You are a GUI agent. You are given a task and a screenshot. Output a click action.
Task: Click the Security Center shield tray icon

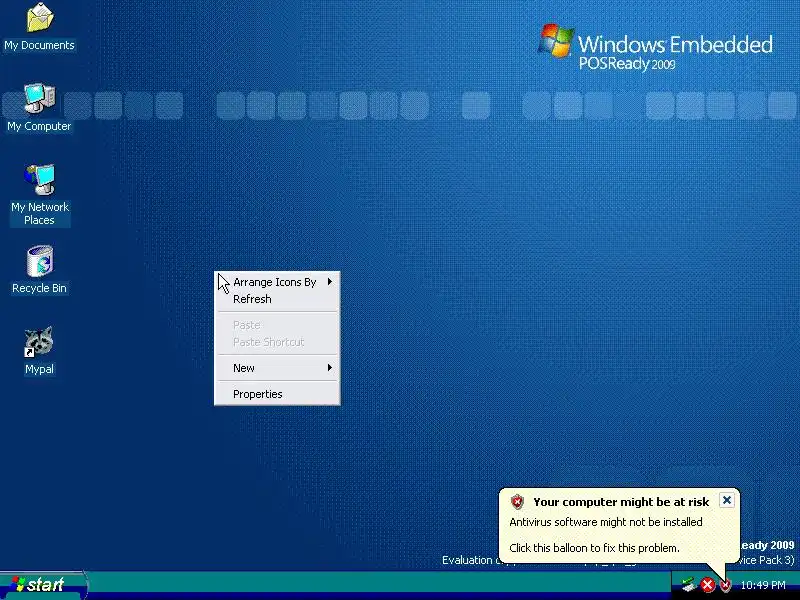click(725, 585)
